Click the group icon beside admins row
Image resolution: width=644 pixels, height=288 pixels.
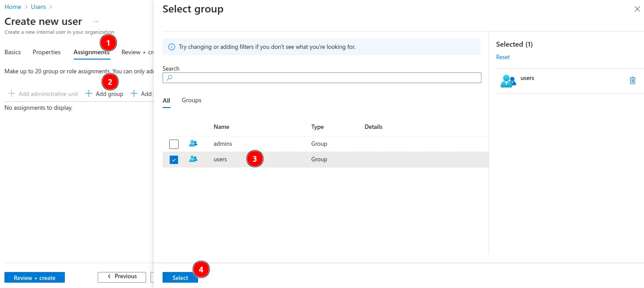tap(193, 144)
